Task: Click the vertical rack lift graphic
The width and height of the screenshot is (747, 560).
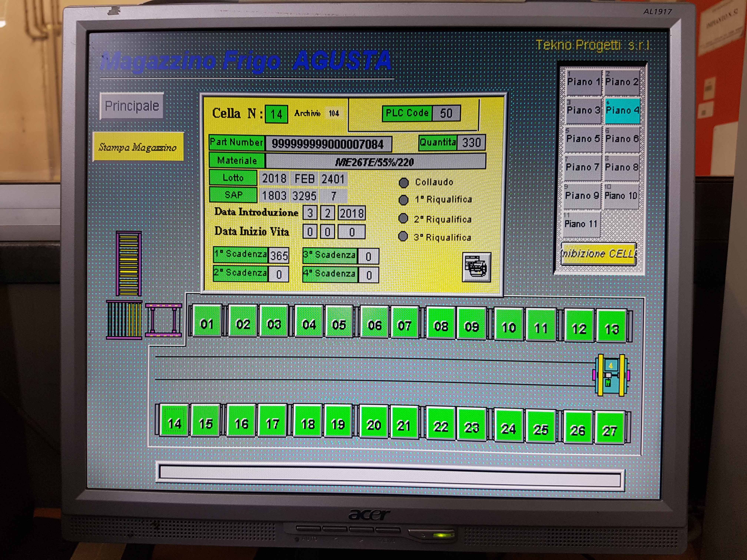Action: pyautogui.click(x=129, y=264)
